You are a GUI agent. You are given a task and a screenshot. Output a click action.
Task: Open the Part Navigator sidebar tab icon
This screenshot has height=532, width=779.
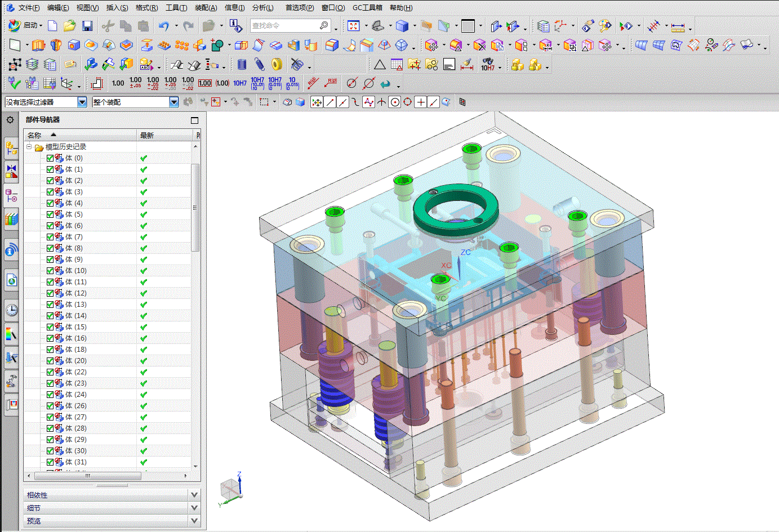(x=11, y=196)
